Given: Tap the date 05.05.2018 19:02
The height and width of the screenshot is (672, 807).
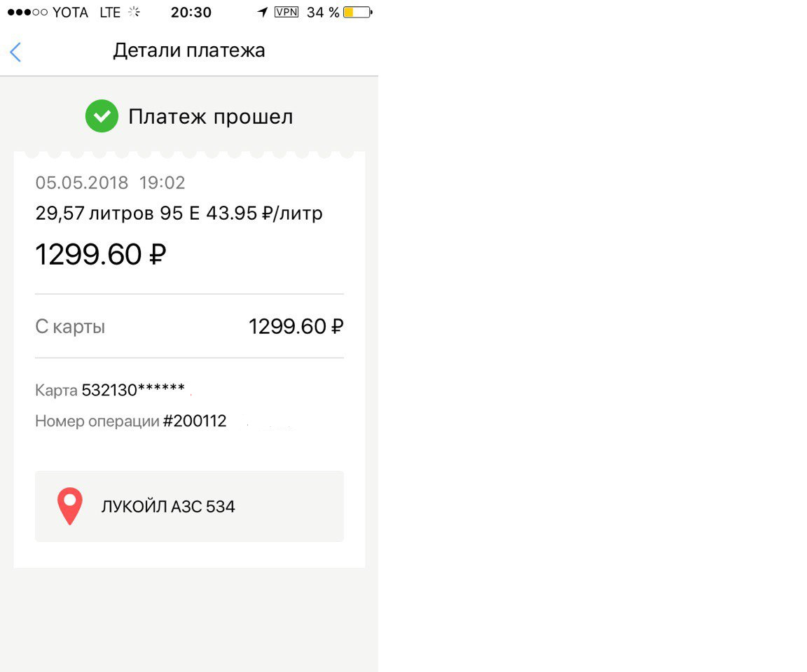Looking at the screenshot, I should click(x=110, y=183).
